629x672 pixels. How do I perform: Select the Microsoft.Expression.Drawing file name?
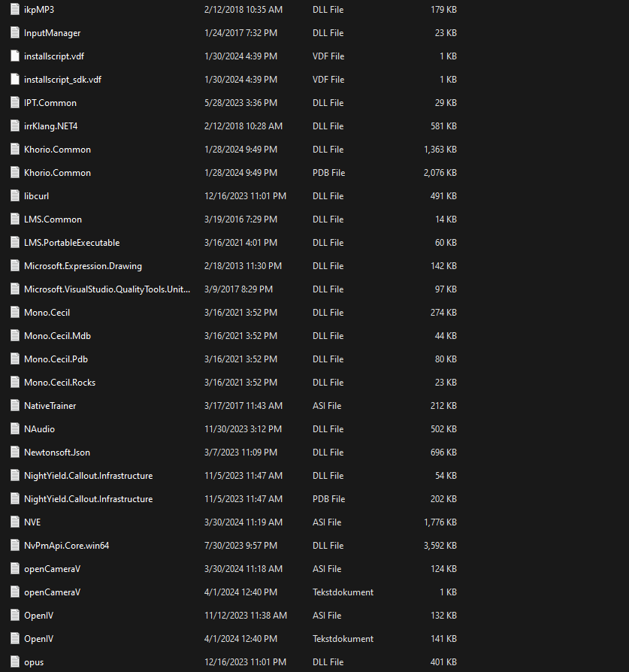point(83,266)
